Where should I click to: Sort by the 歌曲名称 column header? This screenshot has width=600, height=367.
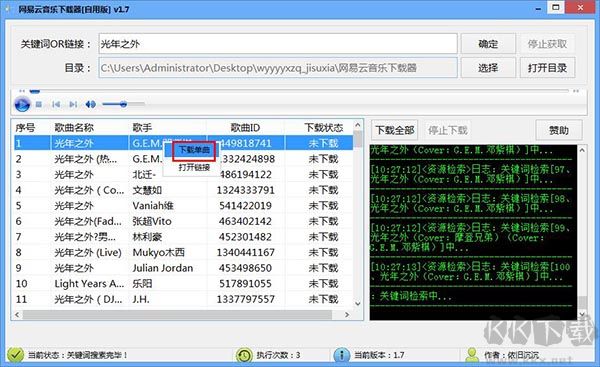(x=74, y=127)
